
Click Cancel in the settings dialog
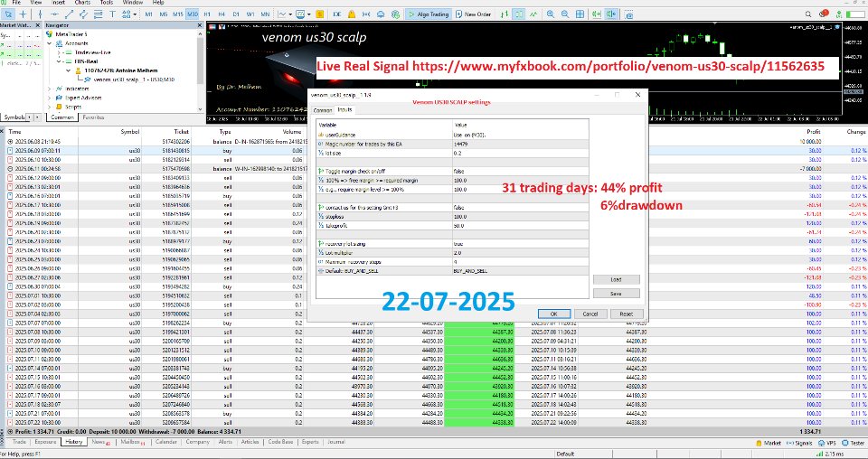pyautogui.click(x=590, y=314)
